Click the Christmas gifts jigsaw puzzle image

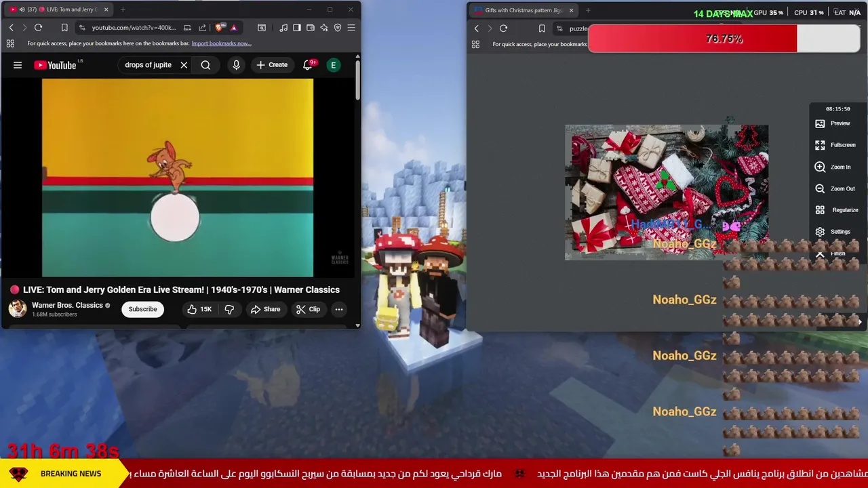[667, 192]
